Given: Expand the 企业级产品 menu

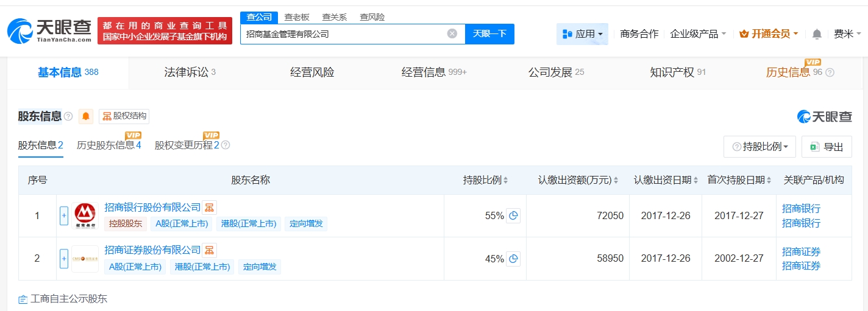Looking at the screenshot, I should pyautogui.click(x=697, y=34).
